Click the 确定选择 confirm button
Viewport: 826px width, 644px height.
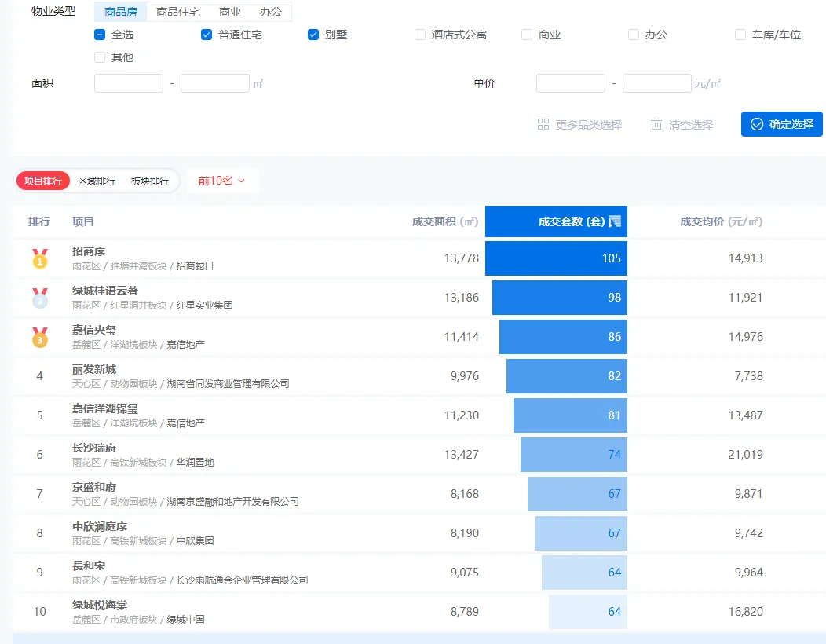pos(782,124)
